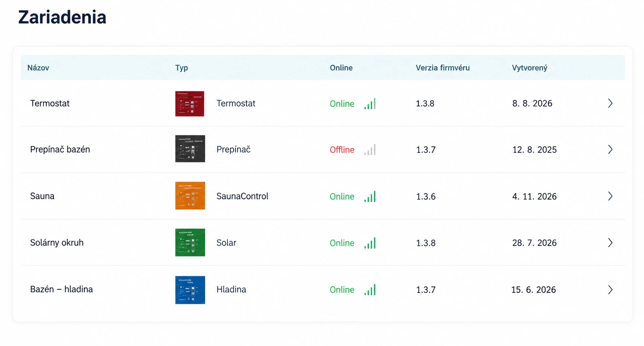Screen dimensions: 644x346
Task: Select the Sauna device name
Action: [42, 196]
